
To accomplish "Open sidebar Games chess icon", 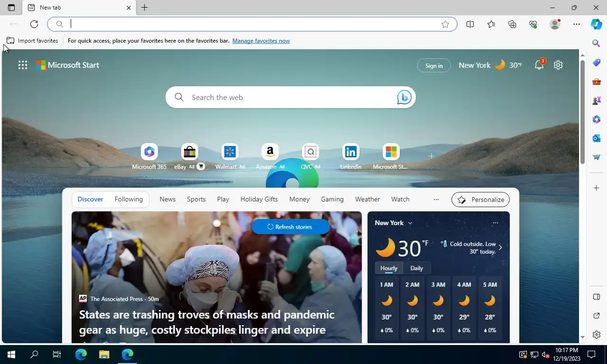I will coord(597,100).
